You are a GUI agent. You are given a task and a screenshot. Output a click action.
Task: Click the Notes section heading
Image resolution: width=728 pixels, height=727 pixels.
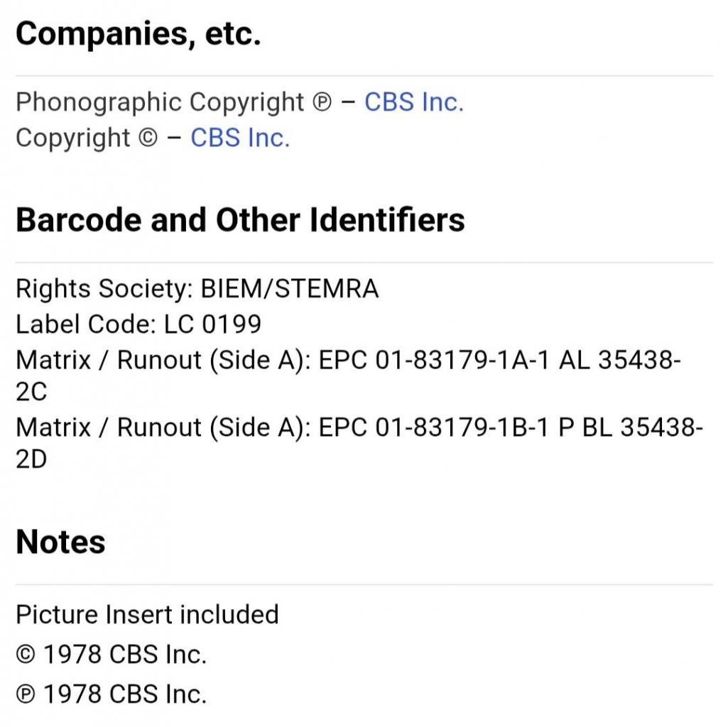60,542
